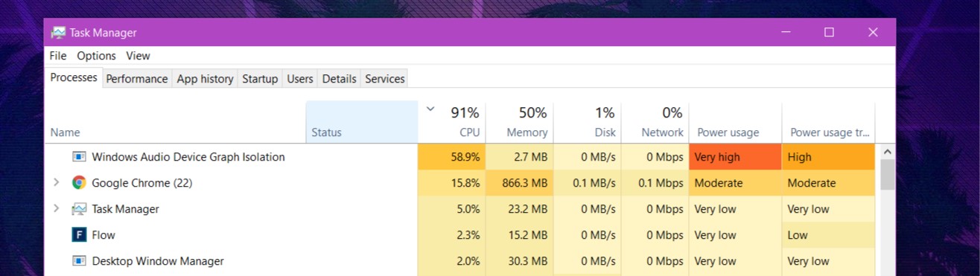The image size is (980, 276).
Task: Open the File menu
Action: pos(58,56)
